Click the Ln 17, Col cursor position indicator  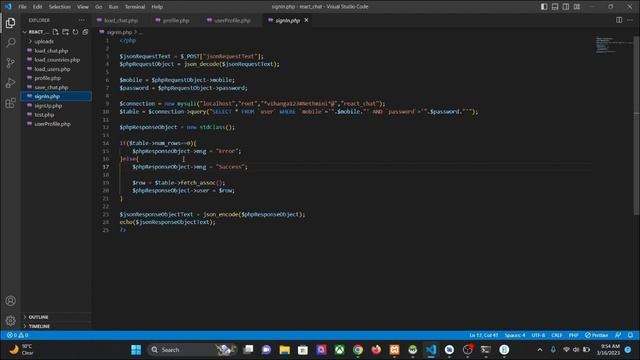483,335
